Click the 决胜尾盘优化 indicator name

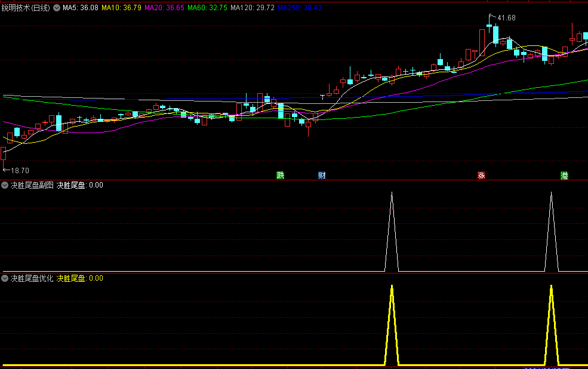point(32,278)
